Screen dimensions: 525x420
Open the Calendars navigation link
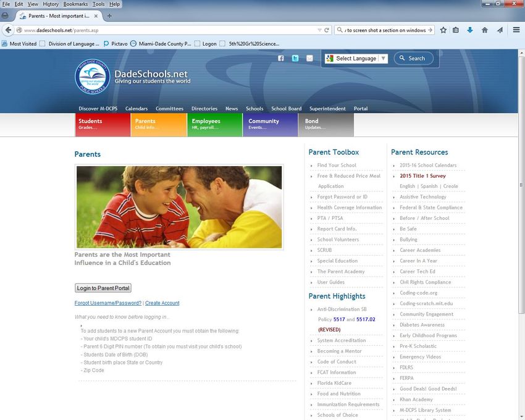136,109
